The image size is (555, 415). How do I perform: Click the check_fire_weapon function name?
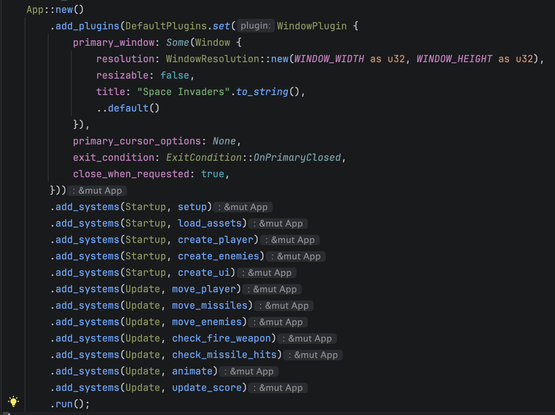[x=222, y=338]
